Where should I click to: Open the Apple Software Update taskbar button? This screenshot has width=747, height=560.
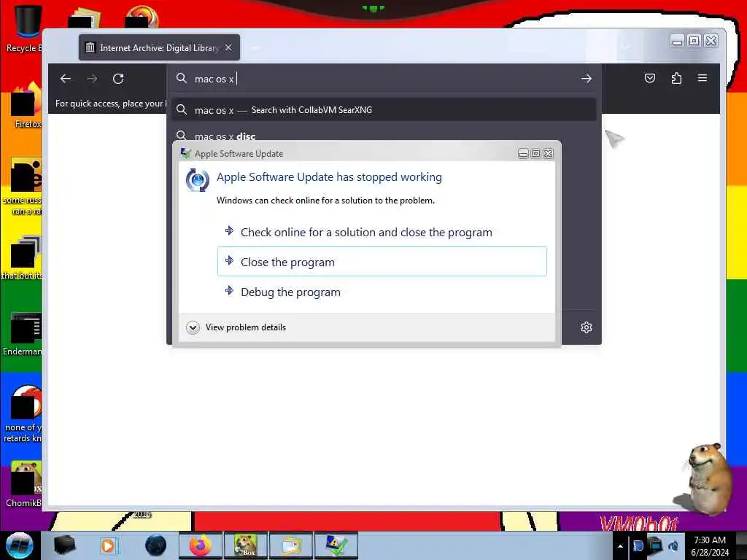[336, 545]
